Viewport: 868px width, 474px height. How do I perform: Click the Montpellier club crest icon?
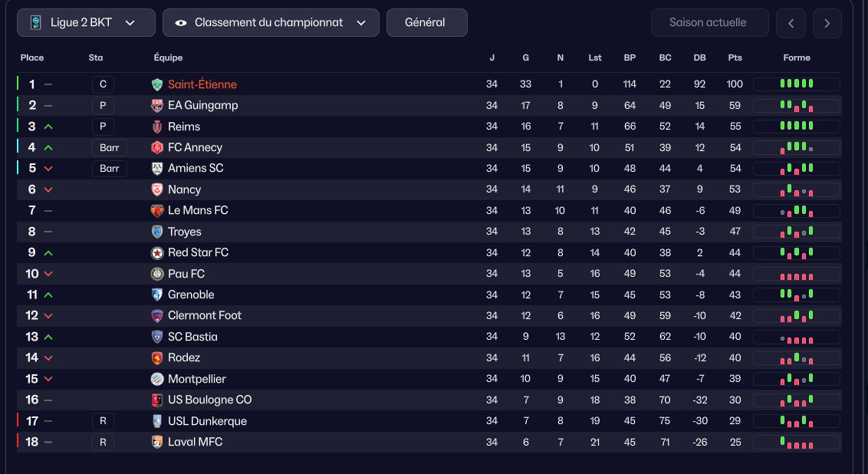[157, 379]
